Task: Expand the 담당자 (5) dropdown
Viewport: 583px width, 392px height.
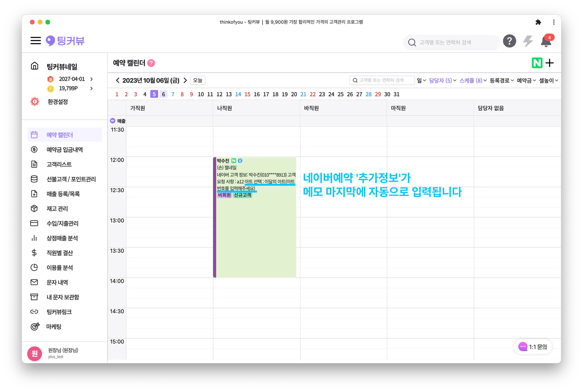Action: click(x=442, y=81)
